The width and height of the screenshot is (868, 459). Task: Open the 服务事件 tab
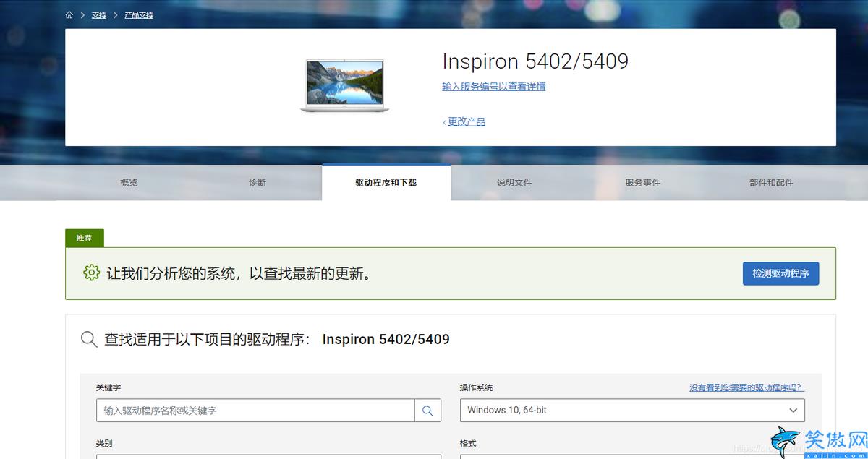point(643,183)
